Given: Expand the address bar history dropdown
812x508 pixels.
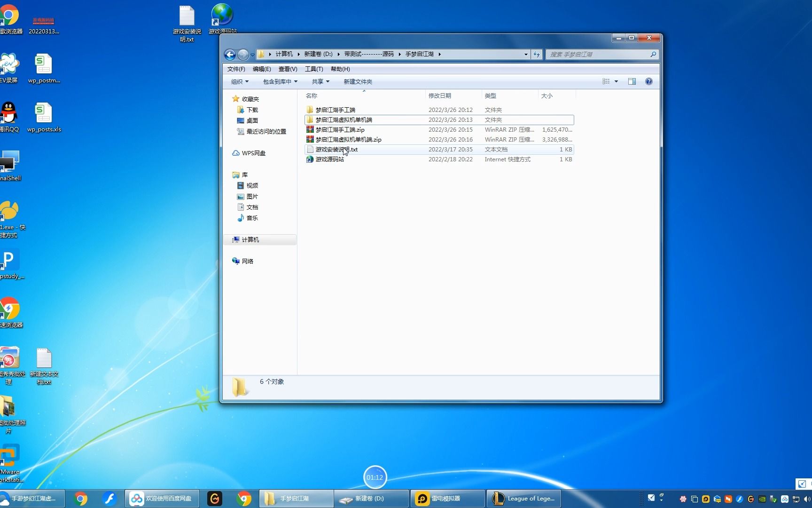Looking at the screenshot, I should [x=526, y=55].
